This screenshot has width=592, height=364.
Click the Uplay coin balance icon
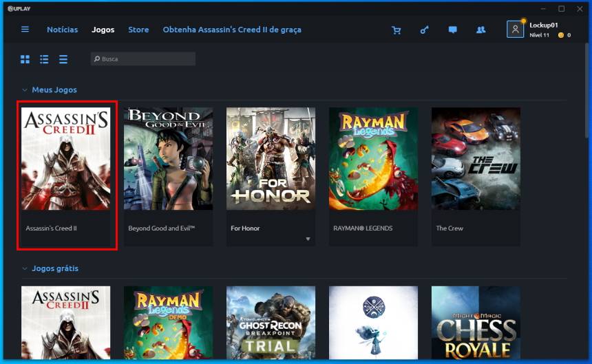[561, 35]
